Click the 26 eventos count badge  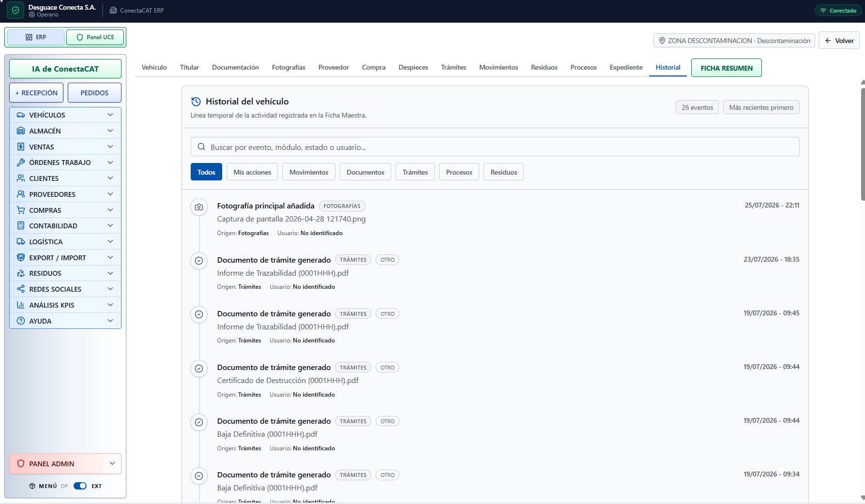pyautogui.click(x=697, y=107)
